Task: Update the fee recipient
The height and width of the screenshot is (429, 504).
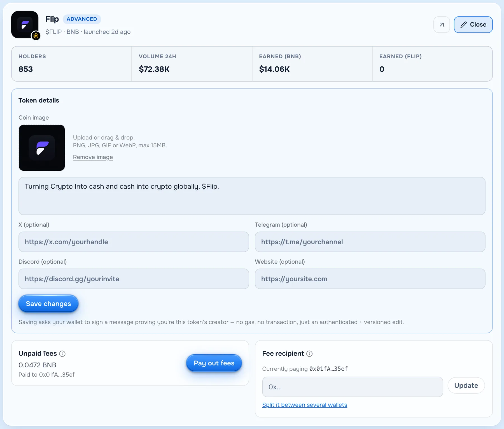Action: (x=466, y=386)
